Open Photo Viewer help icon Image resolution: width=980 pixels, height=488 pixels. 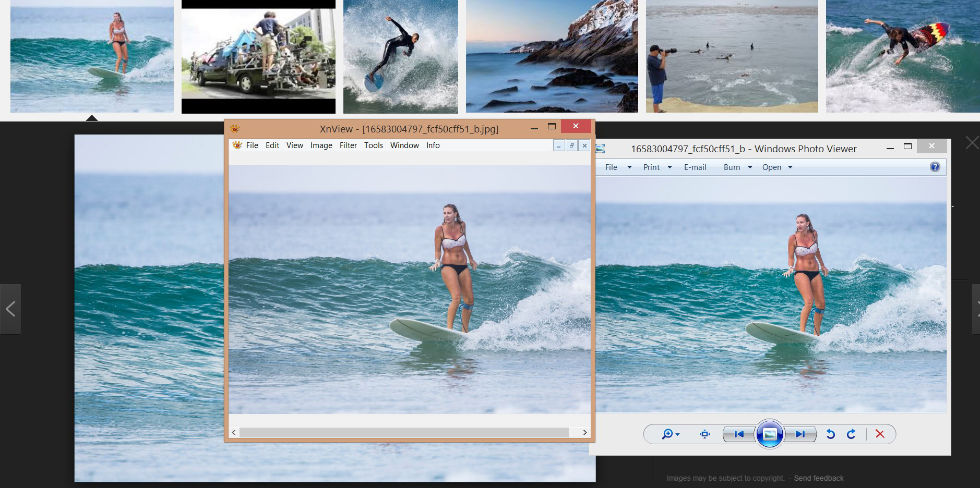coord(935,167)
